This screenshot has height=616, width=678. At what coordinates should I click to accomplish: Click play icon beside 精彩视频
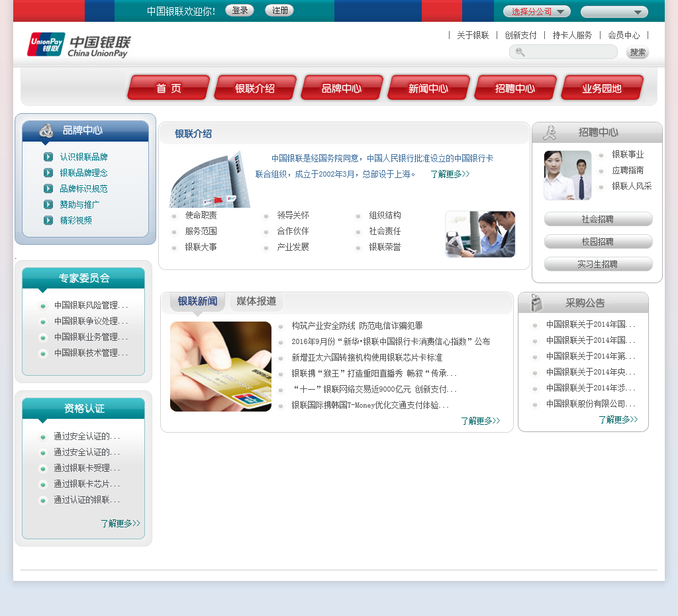click(48, 220)
